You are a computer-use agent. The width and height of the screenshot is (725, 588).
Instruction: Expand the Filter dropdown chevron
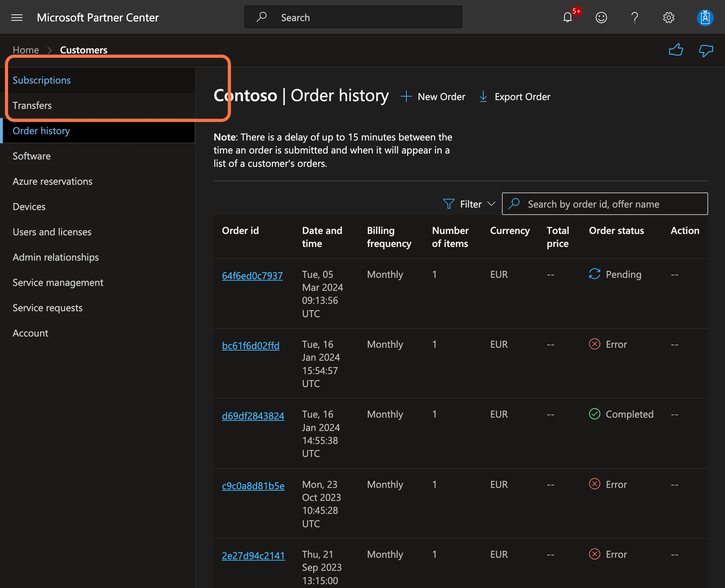pos(491,204)
